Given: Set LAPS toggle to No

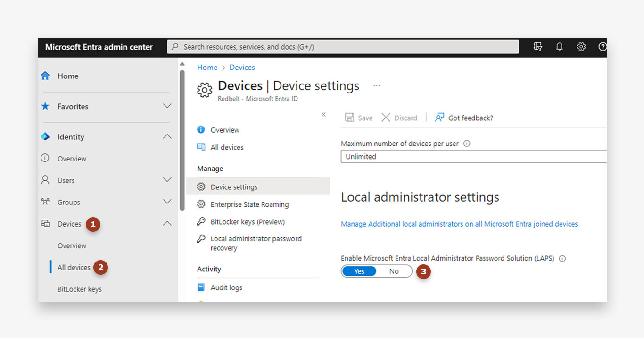Looking at the screenshot, I should click(x=394, y=271).
